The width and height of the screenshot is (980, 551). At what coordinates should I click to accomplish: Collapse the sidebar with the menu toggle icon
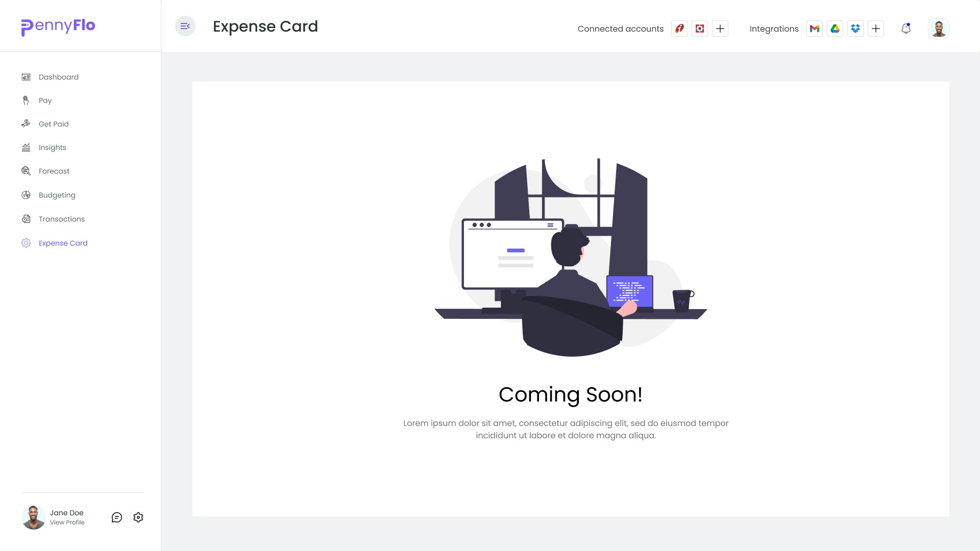[185, 26]
